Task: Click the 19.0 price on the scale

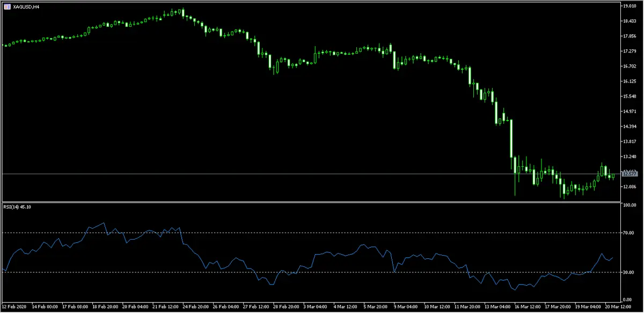Action: [x=629, y=6]
